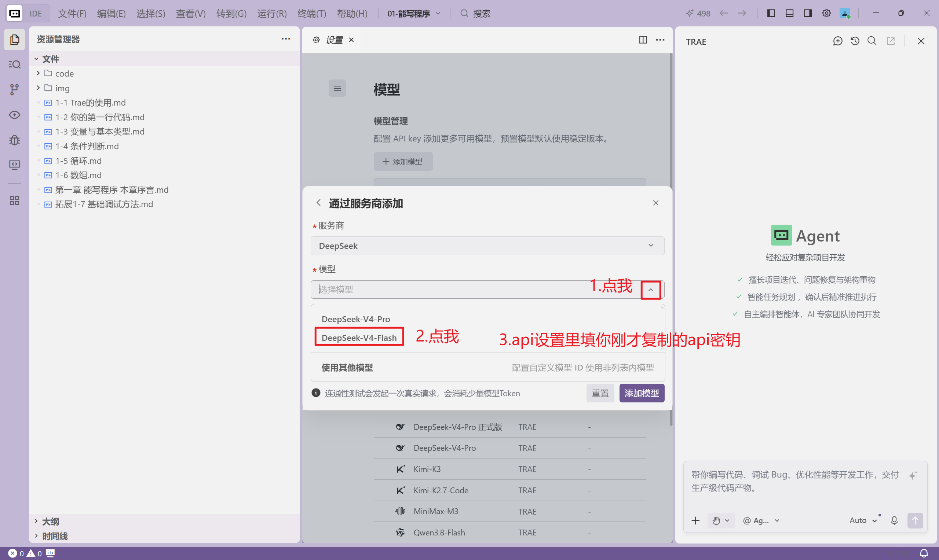The width and height of the screenshot is (939, 560).
Task: Open the Source Control view
Action: coord(14,89)
